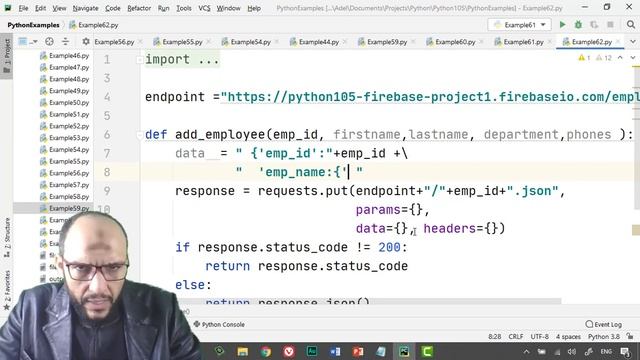Open the Tools menu
Viewport: 640px width, 360px height.
184,8
